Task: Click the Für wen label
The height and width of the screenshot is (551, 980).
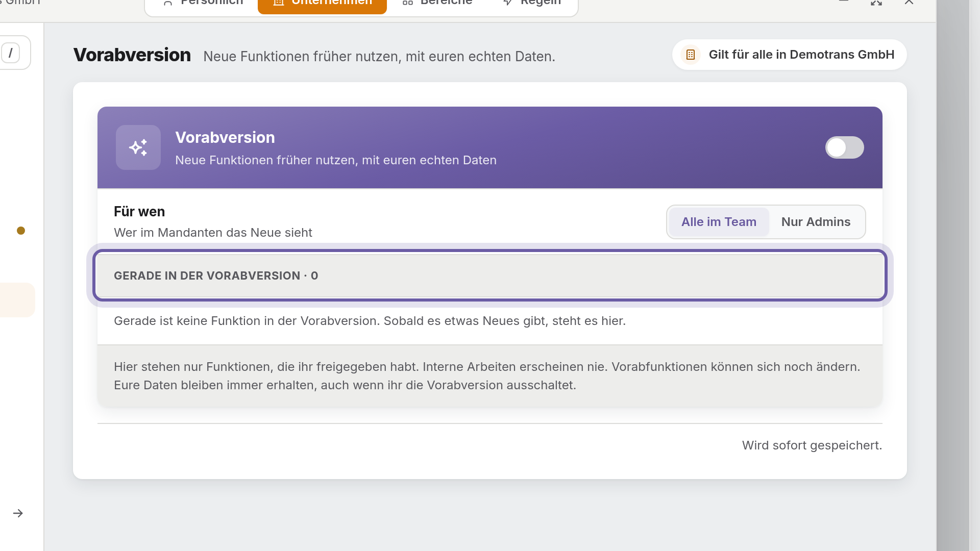Action: point(139,212)
